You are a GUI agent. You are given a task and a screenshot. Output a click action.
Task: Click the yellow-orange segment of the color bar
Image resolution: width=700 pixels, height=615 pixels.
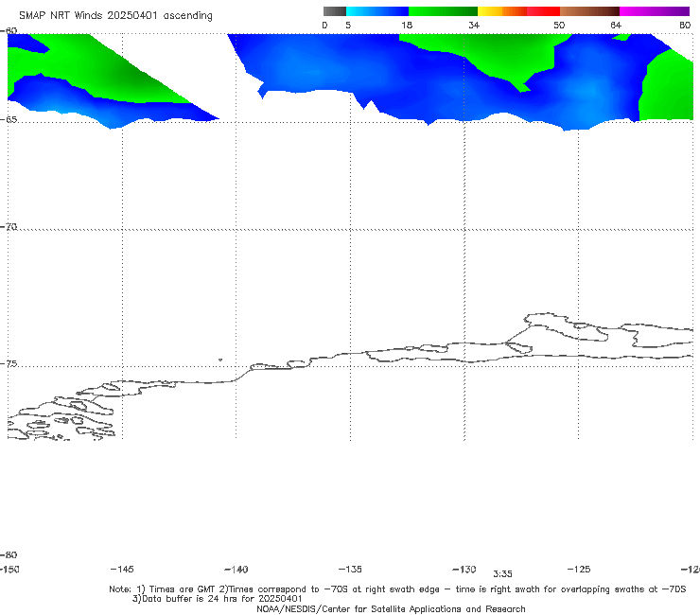502,11
